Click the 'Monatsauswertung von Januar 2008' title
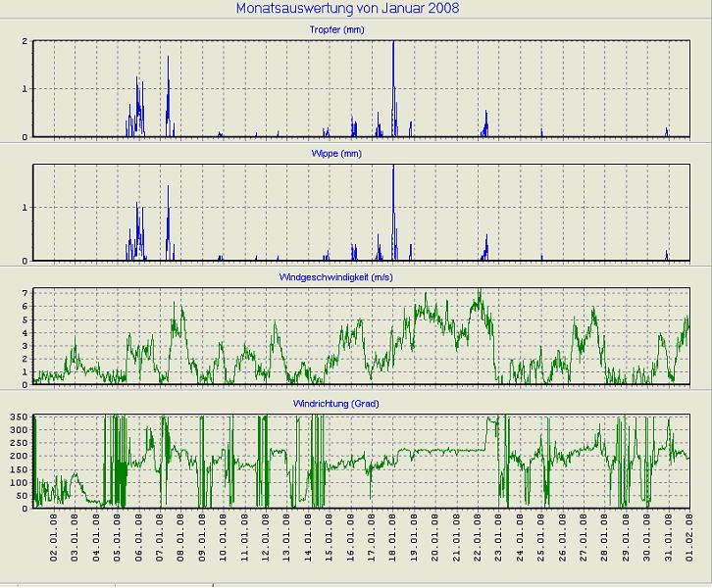The width and height of the screenshot is (712, 588). 347,9
